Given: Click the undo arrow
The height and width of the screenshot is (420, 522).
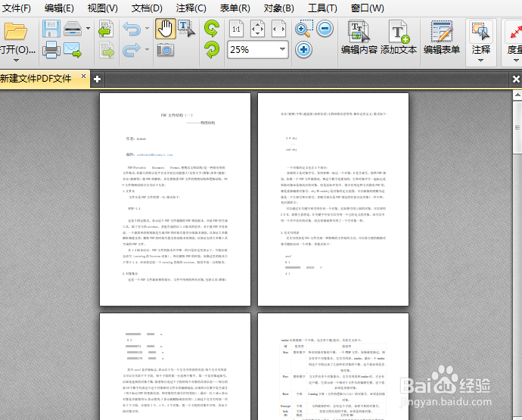Looking at the screenshot, I should [132, 29].
